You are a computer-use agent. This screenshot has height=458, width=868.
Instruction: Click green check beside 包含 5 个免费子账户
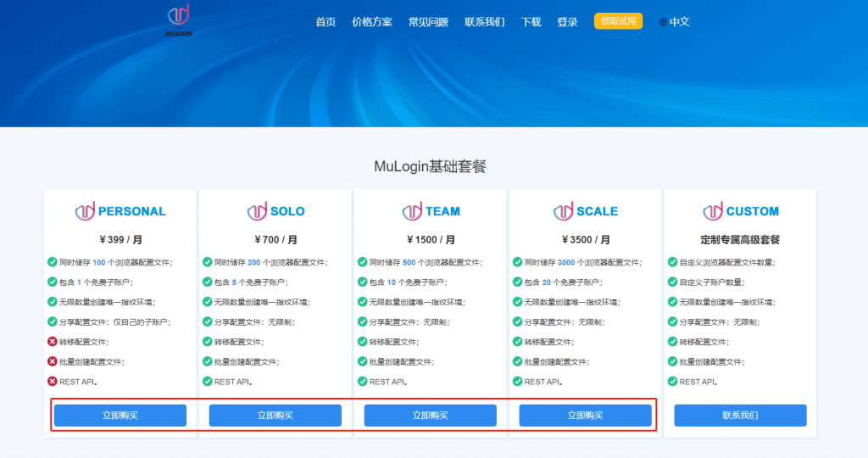tap(207, 282)
